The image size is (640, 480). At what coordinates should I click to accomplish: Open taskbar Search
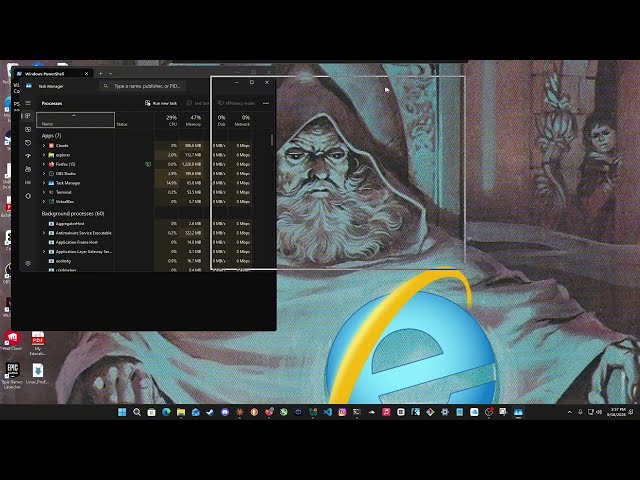coord(137,412)
